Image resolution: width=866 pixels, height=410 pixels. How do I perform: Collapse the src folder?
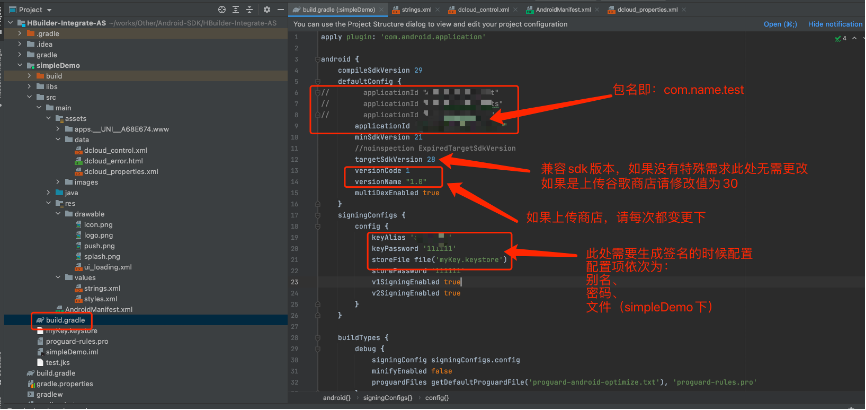pos(29,97)
